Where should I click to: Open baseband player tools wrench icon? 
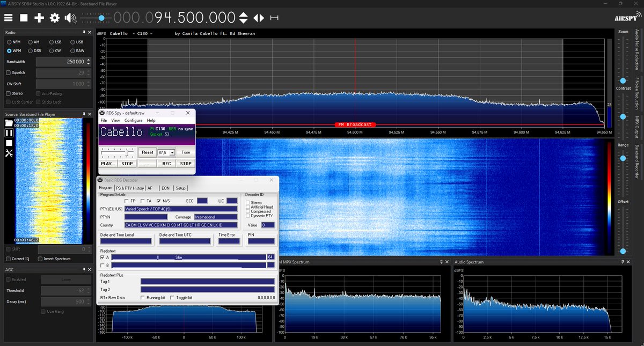coord(9,153)
